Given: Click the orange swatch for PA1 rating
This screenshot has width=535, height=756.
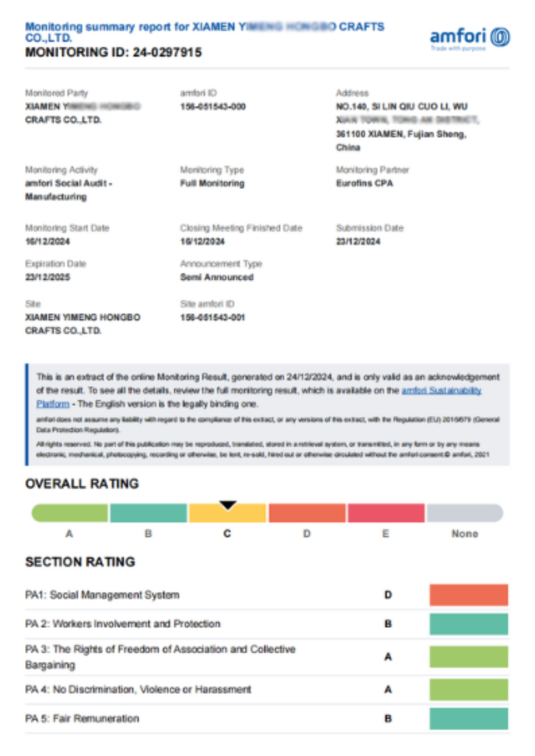Looking at the screenshot, I should click(469, 595).
